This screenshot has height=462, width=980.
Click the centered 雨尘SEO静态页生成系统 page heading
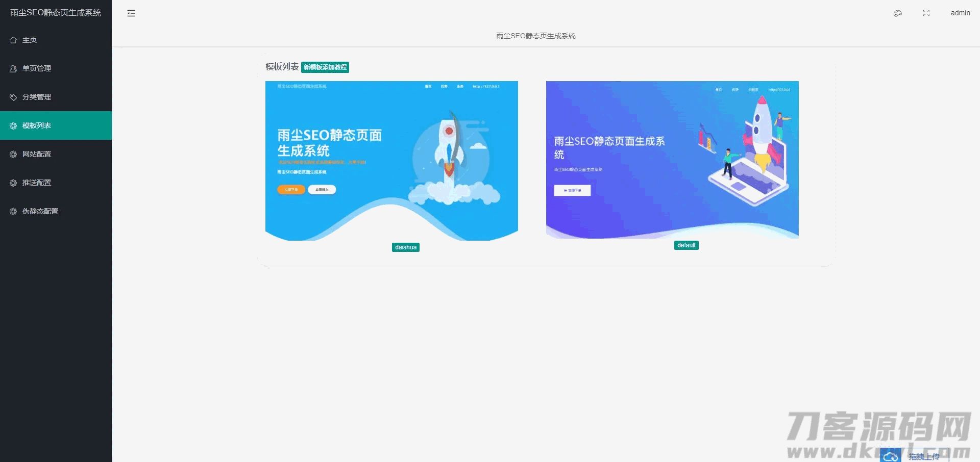coord(535,36)
